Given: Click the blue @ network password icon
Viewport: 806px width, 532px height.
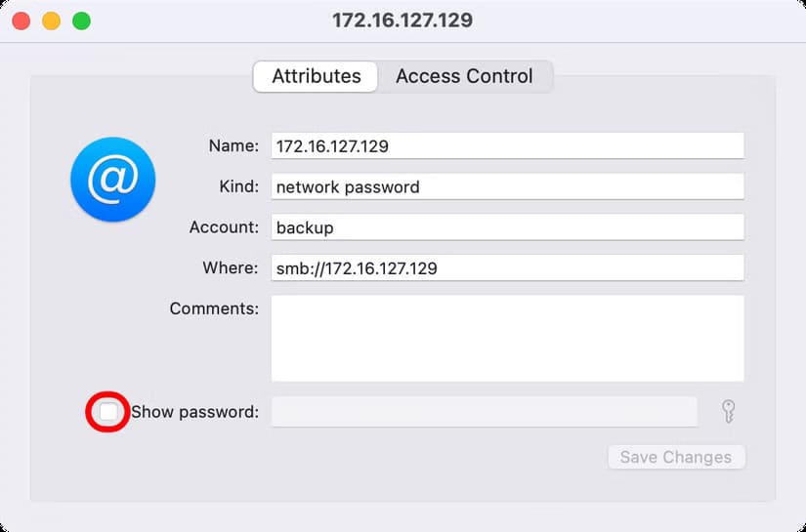Looking at the screenshot, I should click(x=113, y=179).
